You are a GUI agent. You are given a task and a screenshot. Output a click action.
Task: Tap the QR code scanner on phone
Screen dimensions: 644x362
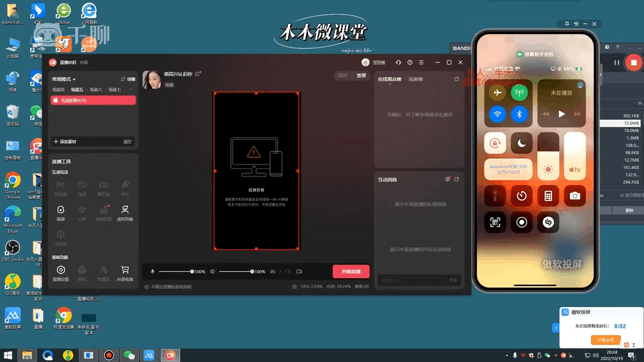[495, 223]
